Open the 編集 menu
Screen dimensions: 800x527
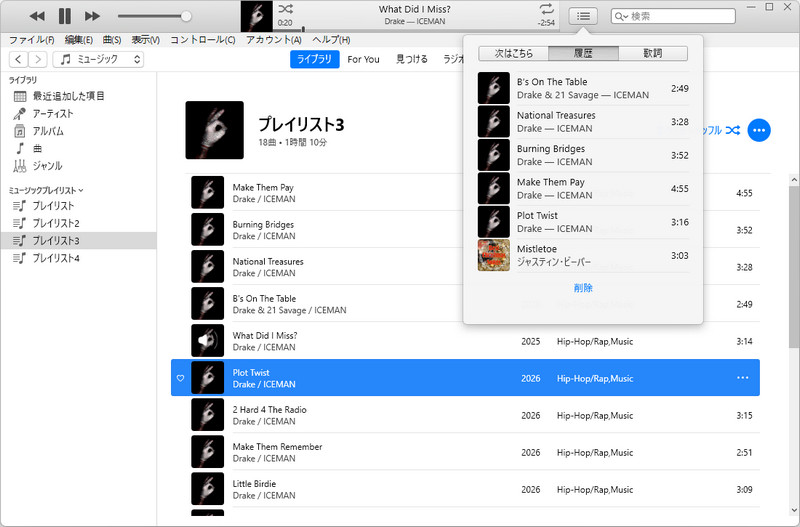pos(79,40)
